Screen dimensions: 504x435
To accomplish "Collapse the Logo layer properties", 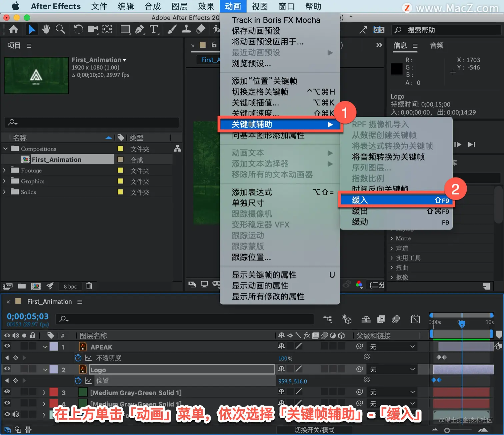I will pyautogui.click(x=45, y=370).
